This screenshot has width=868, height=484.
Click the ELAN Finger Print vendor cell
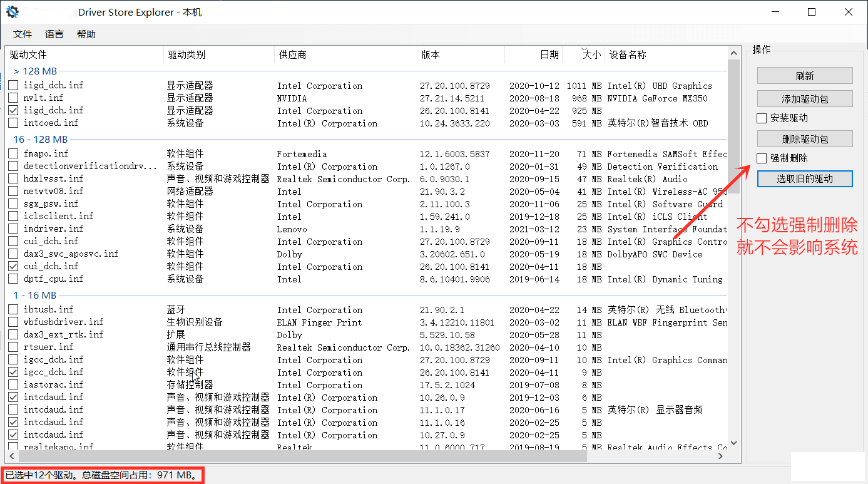pos(319,322)
